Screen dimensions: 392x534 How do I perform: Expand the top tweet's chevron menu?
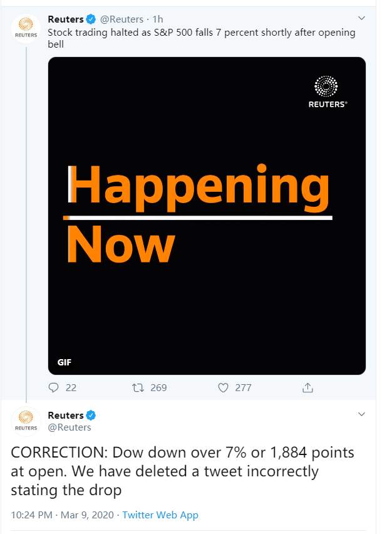tap(361, 18)
